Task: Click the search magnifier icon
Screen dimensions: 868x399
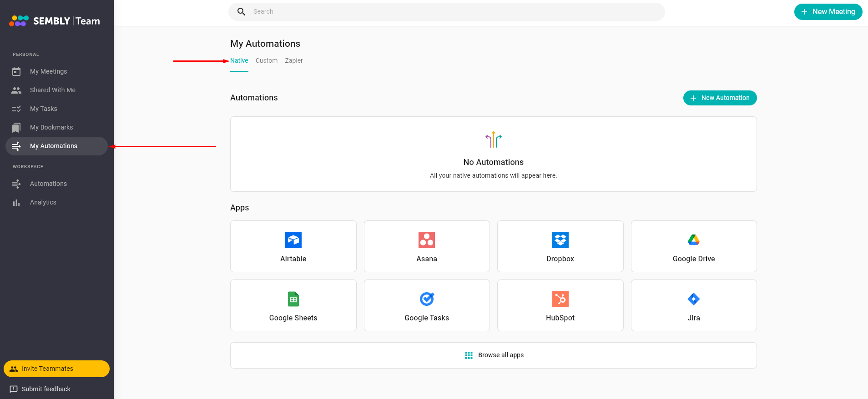Action: [242, 11]
